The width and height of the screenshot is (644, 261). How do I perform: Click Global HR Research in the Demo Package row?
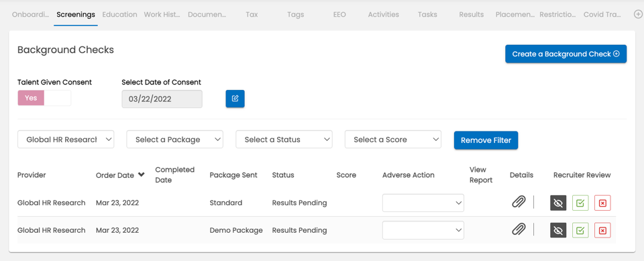tap(52, 230)
